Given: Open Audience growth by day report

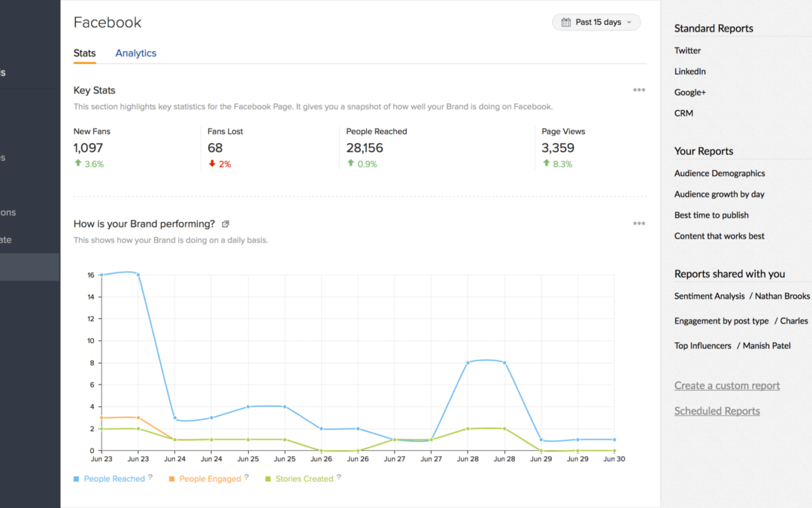Looking at the screenshot, I should (x=720, y=194).
